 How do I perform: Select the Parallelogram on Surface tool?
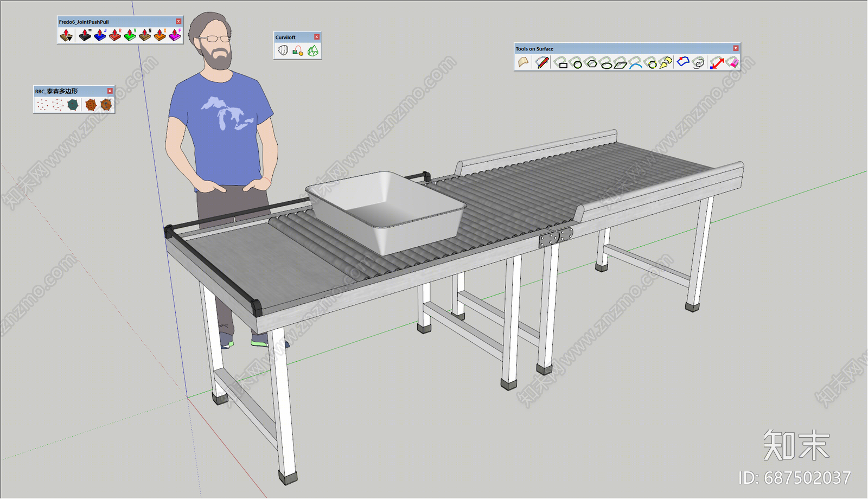(x=620, y=63)
